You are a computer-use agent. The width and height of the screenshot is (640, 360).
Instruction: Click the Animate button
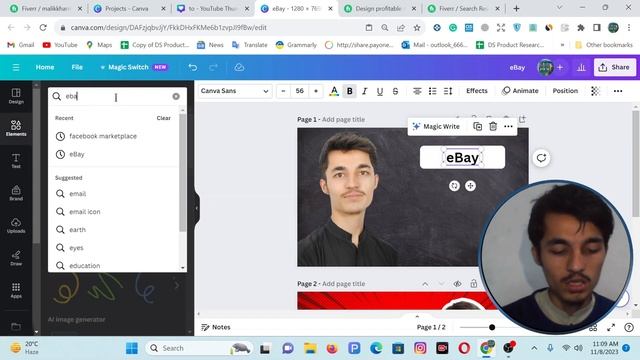520,91
